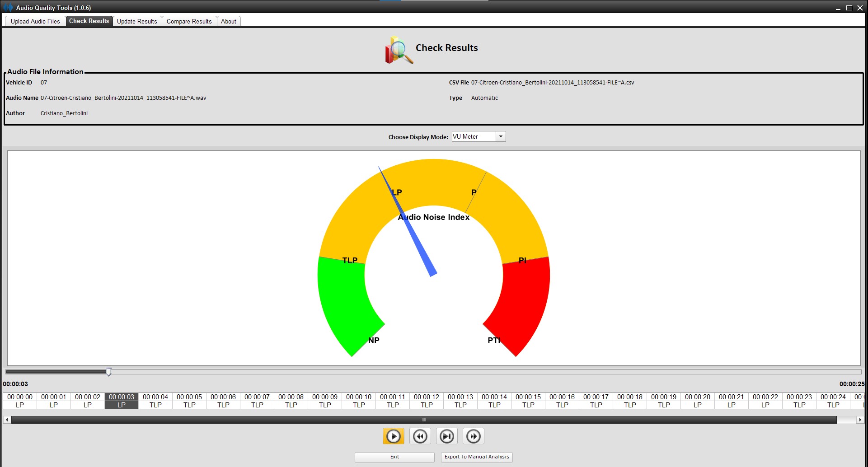This screenshot has width=868, height=467.
Task: Go to the Update Results tab
Action: [x=137, y=21]
